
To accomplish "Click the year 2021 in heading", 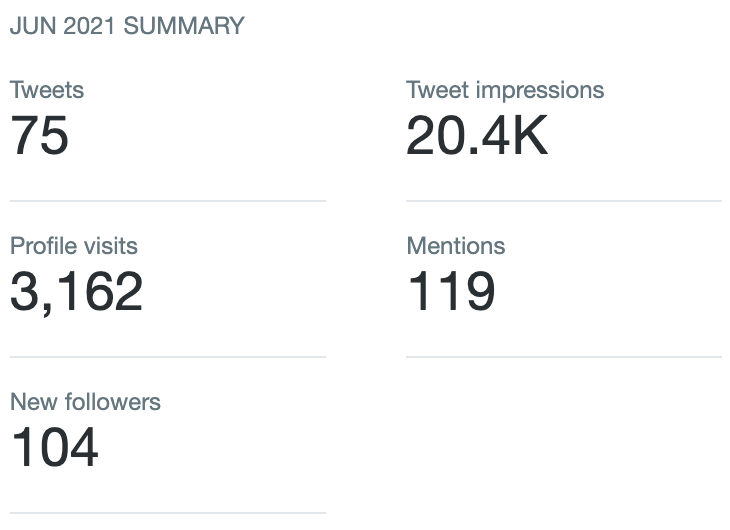I will click(89, 26).
